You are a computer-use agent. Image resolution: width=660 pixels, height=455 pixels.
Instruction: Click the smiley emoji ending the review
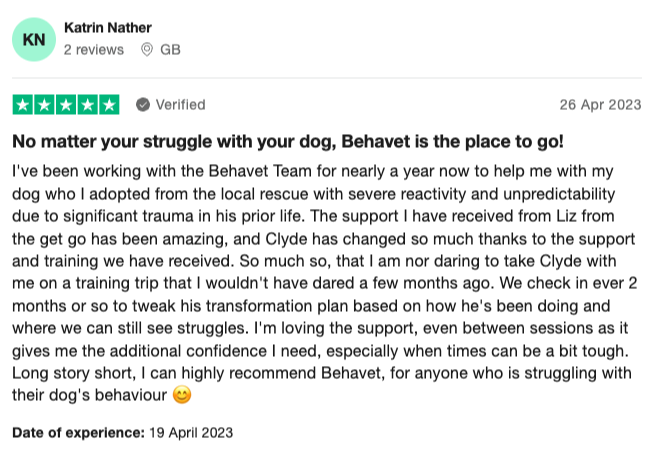[182, 395]
